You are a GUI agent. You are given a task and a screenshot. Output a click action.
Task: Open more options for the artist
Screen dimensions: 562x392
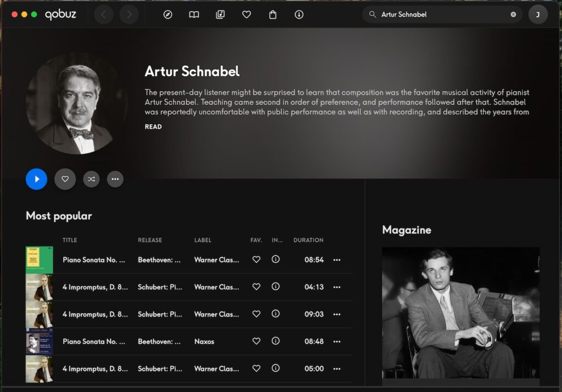[115, 179]
